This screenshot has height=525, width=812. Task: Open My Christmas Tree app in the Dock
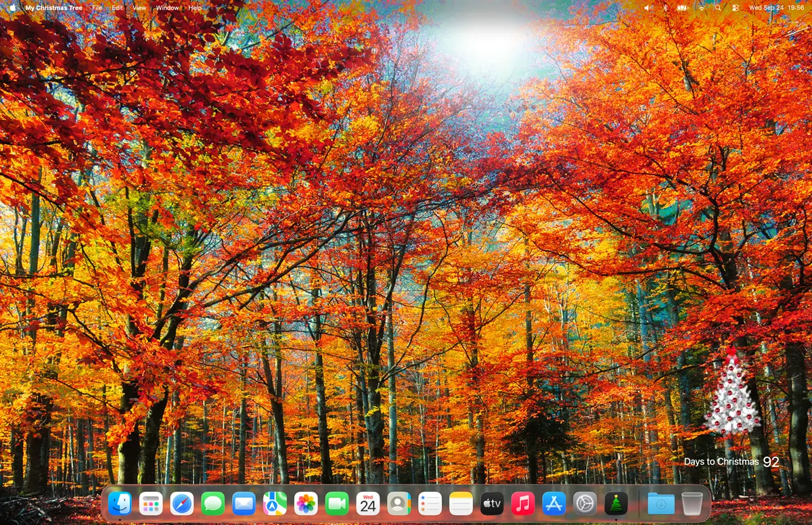click(x=616, y=503)
